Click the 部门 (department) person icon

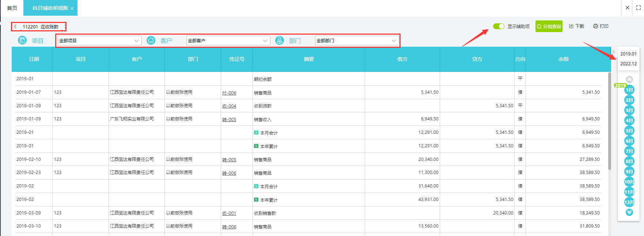click(280, 40)
